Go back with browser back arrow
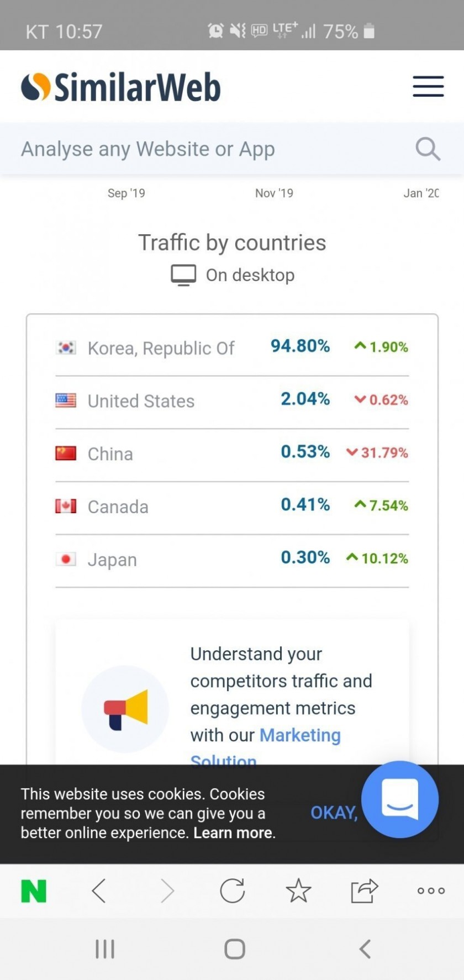 (x=99, y=891)
